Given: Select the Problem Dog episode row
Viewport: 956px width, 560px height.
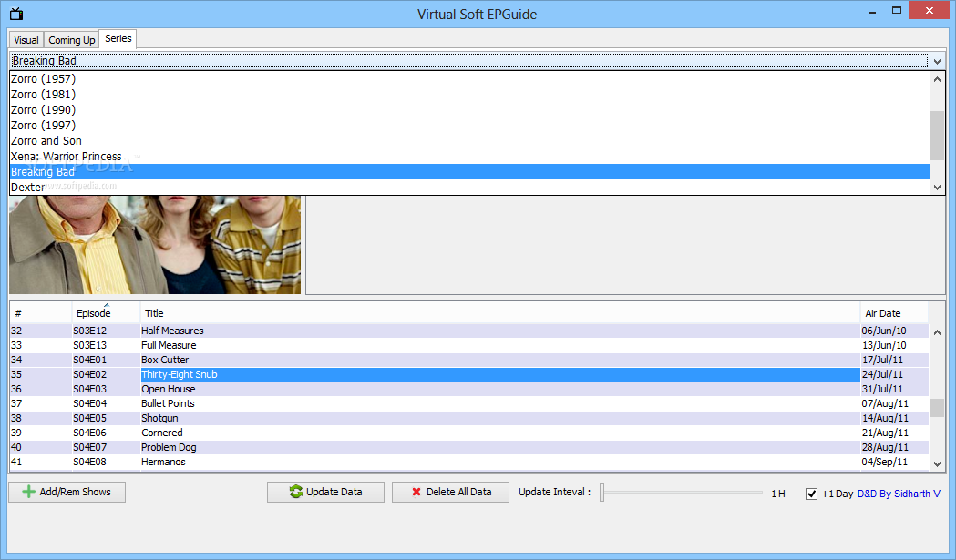Looking at the screenshot, I should click(468, 448).
